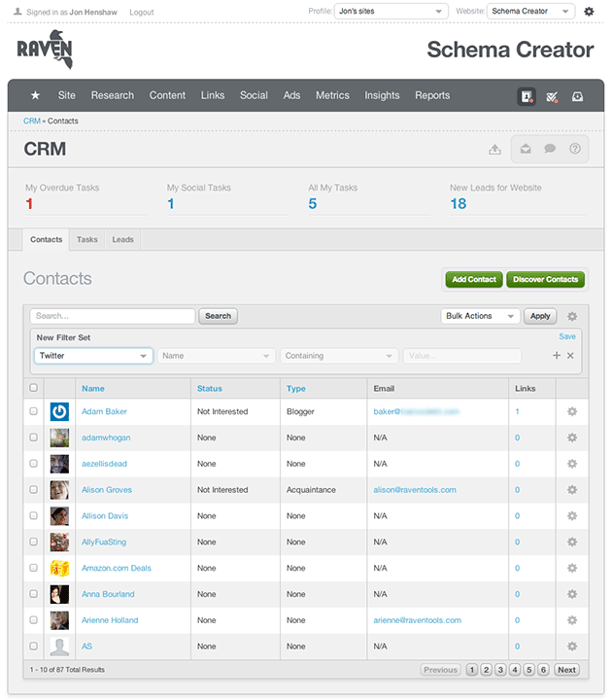Save the new filter set

[567, 336]
